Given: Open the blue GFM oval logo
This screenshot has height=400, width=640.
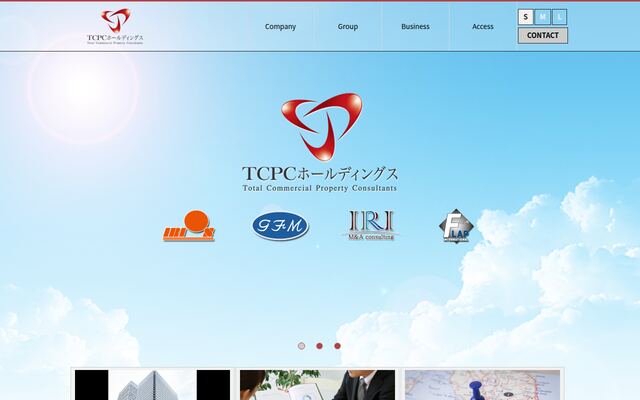Looking at the screenshot, I should coord(280,226).
